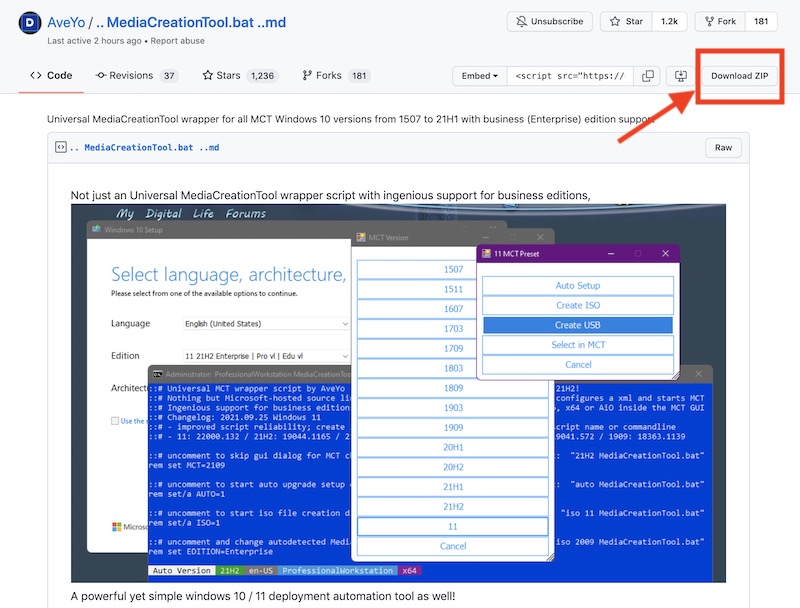
Task: Click the "Auto Version" status bar entry
Action: coord(182,571)
